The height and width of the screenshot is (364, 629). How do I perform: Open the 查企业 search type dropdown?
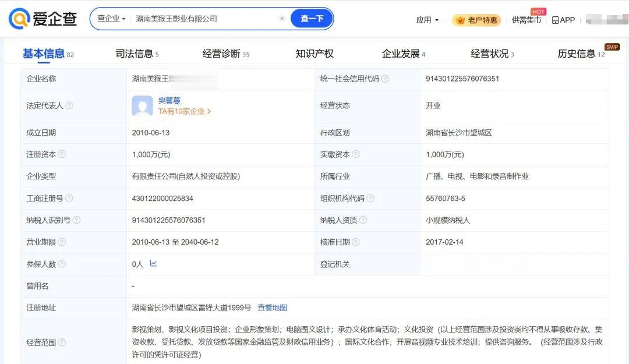tap(111, 19)
